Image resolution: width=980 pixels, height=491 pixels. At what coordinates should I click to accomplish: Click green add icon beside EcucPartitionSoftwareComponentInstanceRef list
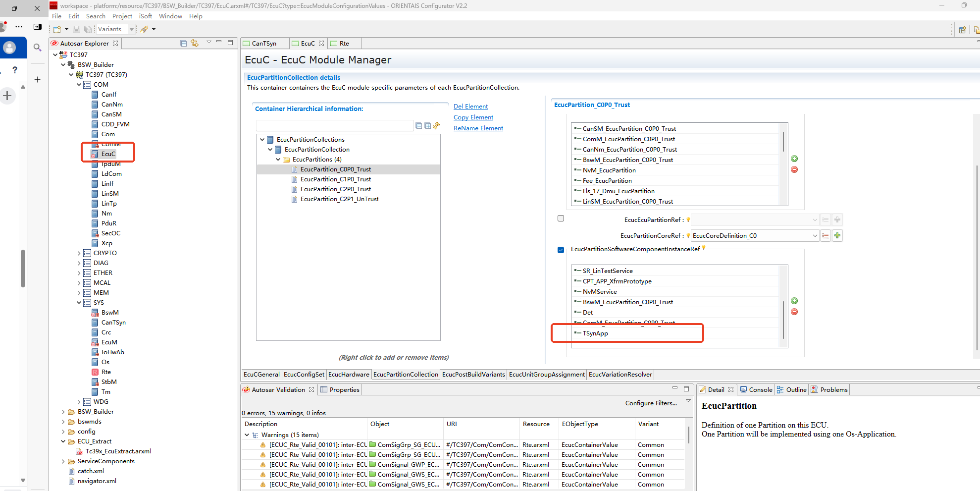pyautogui.click(x=794, y=301)
